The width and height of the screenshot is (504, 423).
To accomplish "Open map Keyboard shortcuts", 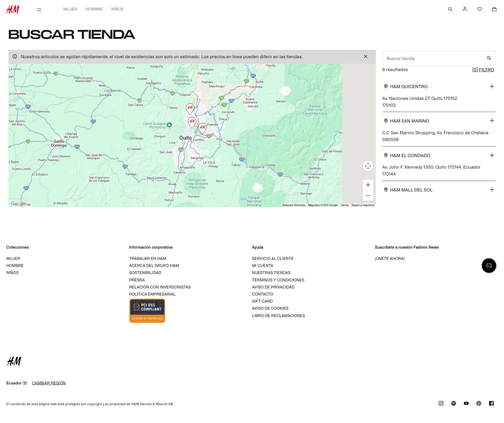I will click(294, 205).
